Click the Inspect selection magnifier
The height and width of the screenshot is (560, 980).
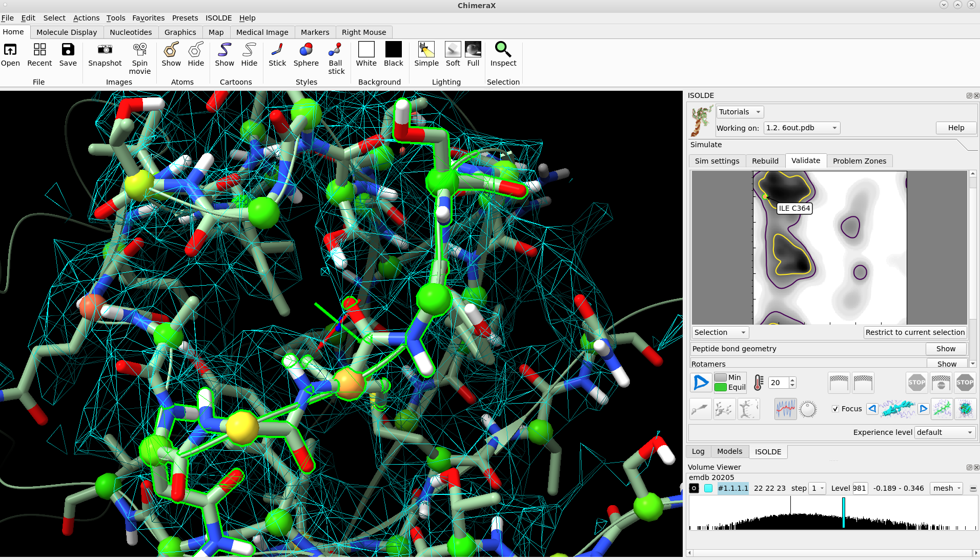[503, 50]
